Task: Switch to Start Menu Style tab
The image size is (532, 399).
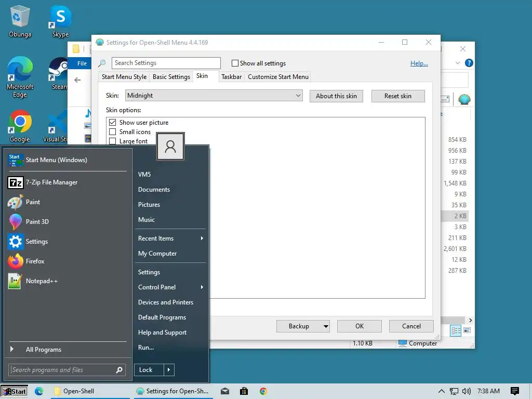Action: 124,77
